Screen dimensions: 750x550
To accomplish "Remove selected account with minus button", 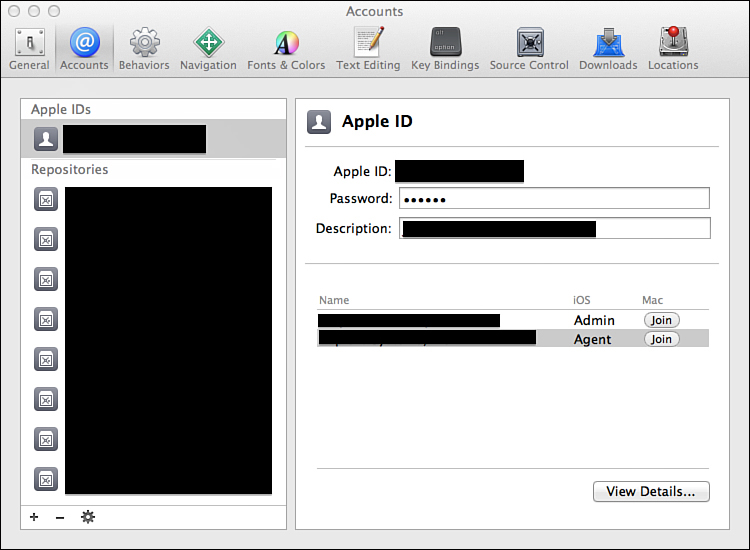I will [60, 517].
